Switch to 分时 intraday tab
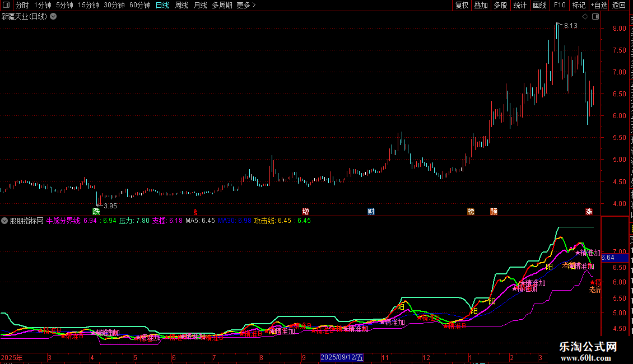633x364 pixels. tap(22, 5)
